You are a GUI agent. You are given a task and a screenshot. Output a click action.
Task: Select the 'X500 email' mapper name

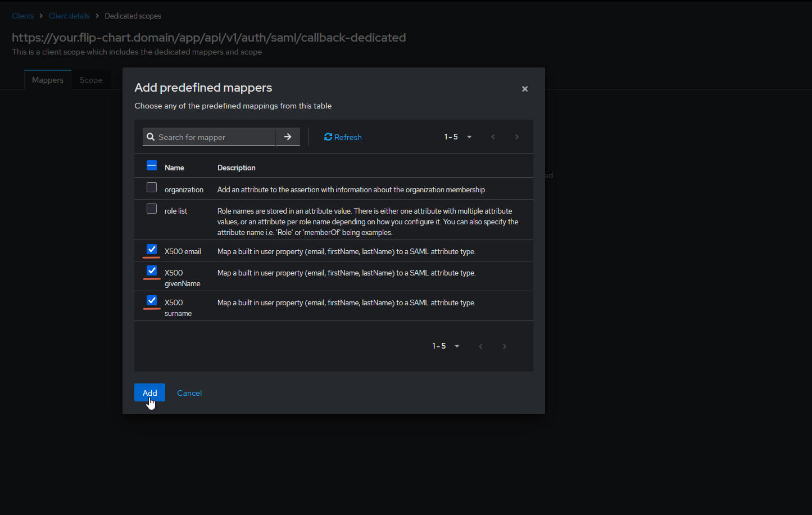tap(183, 251)
